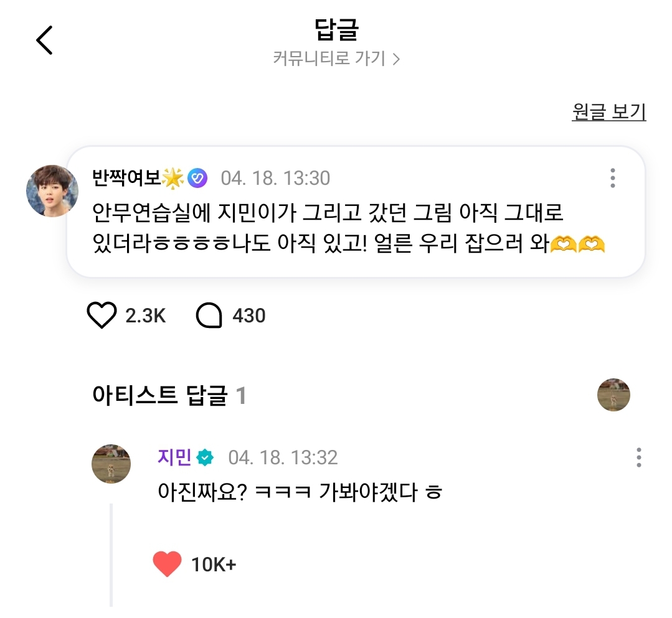Open 반짝여보's profile picture

tap(52, 190)
